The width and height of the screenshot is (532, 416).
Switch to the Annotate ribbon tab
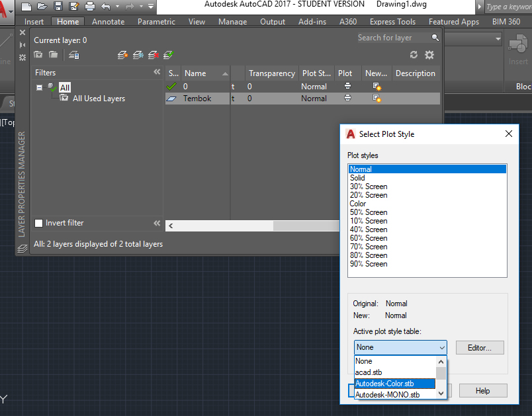click(x=109, y=22)
